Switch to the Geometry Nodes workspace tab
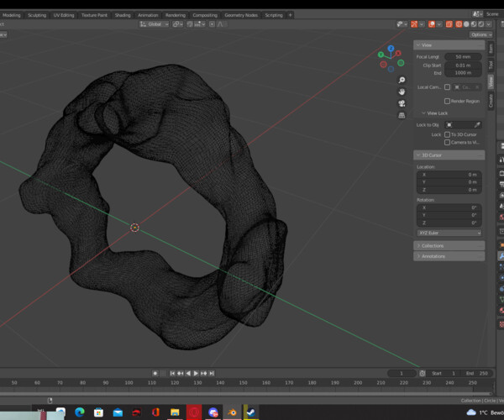The height and width of the screenshot is (420, 504). (241, 15)
